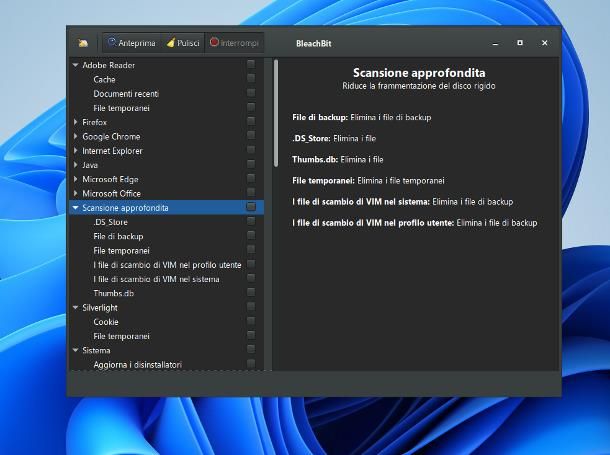
Task: Expand the Internet Explorer group
Action: (x=75, y=150)
